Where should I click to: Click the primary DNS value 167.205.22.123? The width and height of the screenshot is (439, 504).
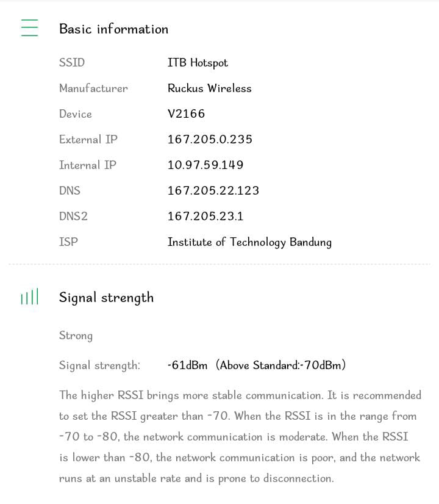click(x=213, y=191)
